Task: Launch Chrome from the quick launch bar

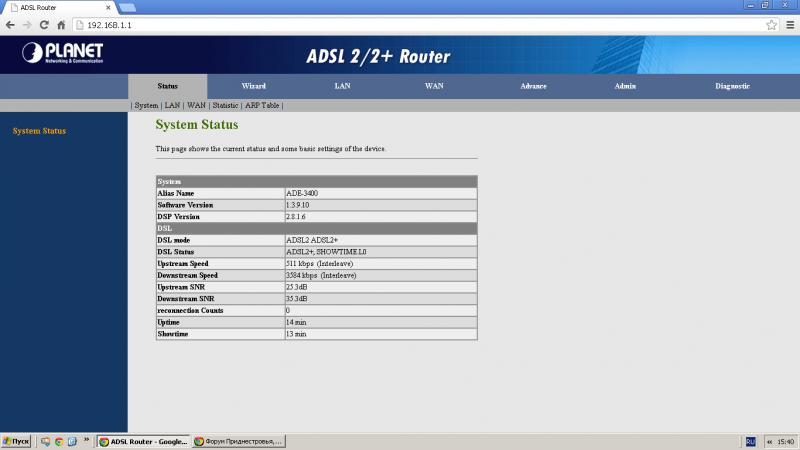Action: pyautogui.click(x=59, y=441)
